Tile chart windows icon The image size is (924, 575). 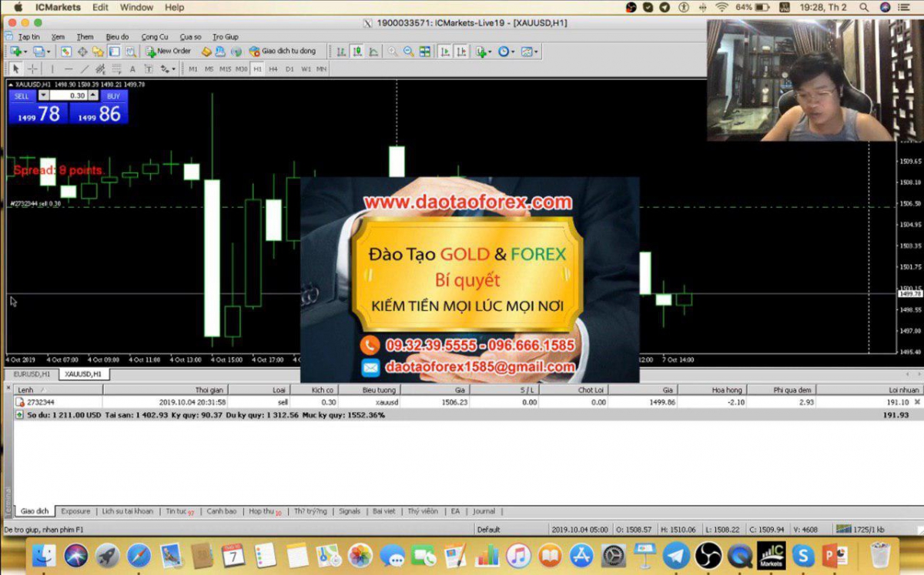click(425, 52)
